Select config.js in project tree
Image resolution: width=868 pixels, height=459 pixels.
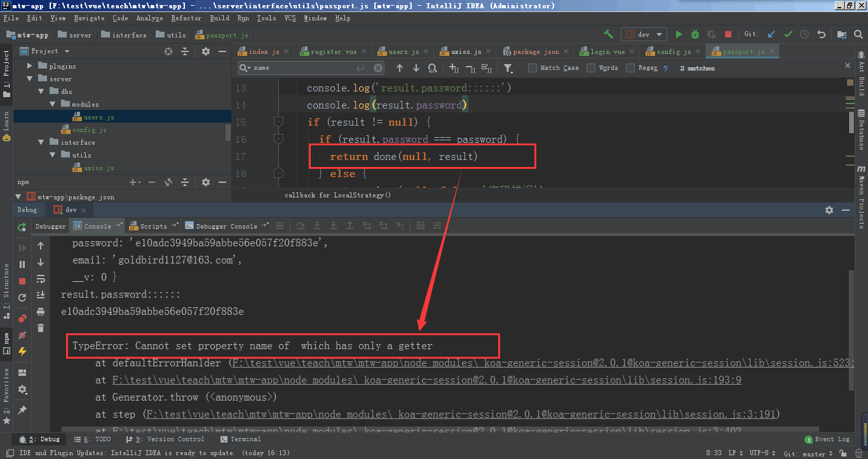(89, 130)
